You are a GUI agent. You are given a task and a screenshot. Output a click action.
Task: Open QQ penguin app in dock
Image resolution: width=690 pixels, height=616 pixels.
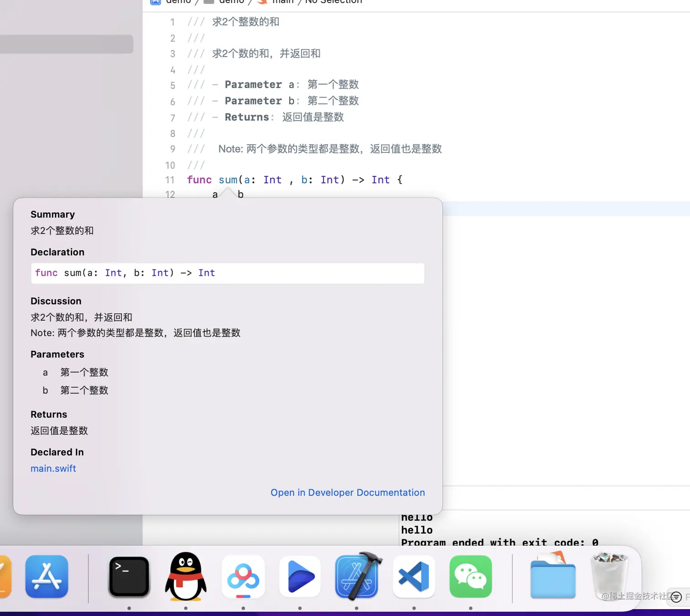point(186,576)
